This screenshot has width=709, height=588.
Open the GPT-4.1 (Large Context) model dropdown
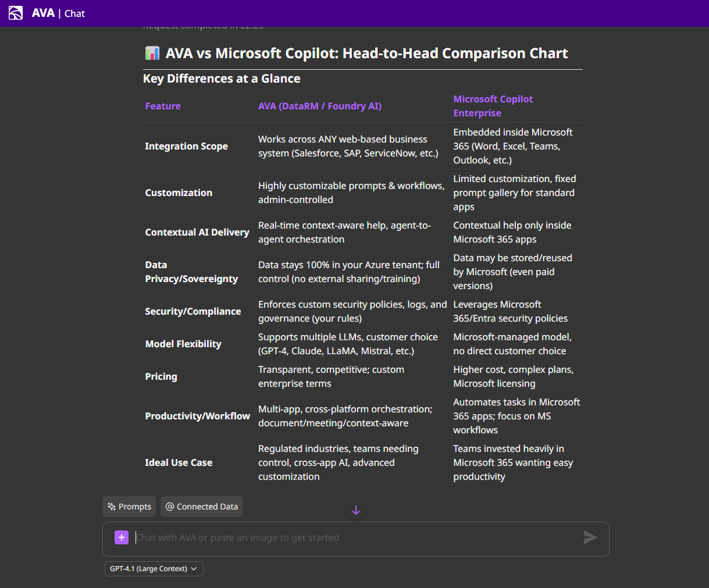click(x=154, y=569)
